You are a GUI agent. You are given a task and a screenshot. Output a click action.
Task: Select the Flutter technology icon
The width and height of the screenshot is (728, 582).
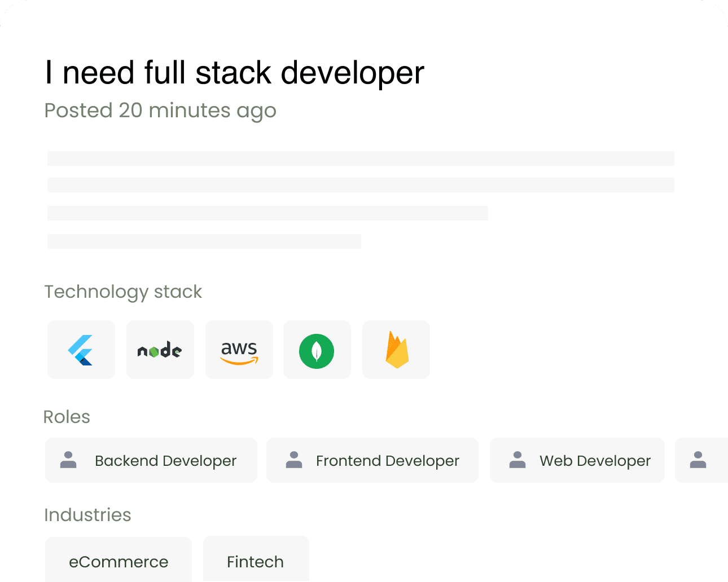pos(81,350)
